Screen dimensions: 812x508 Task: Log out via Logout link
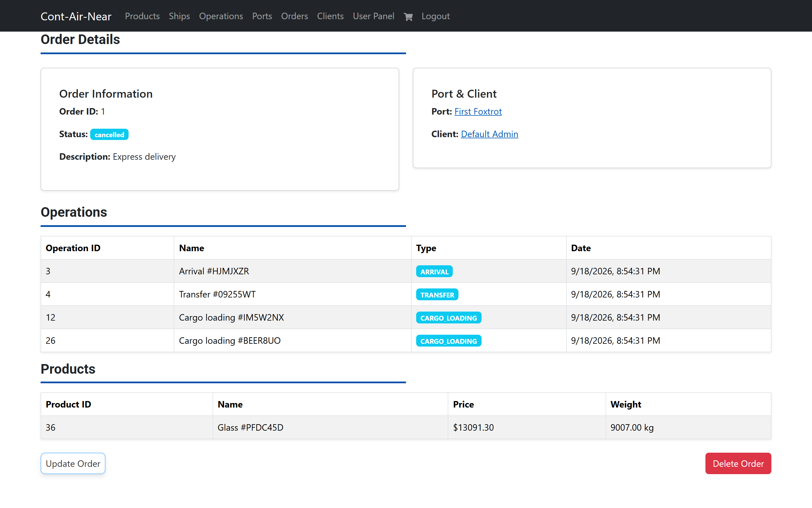[x=436, y=16]
